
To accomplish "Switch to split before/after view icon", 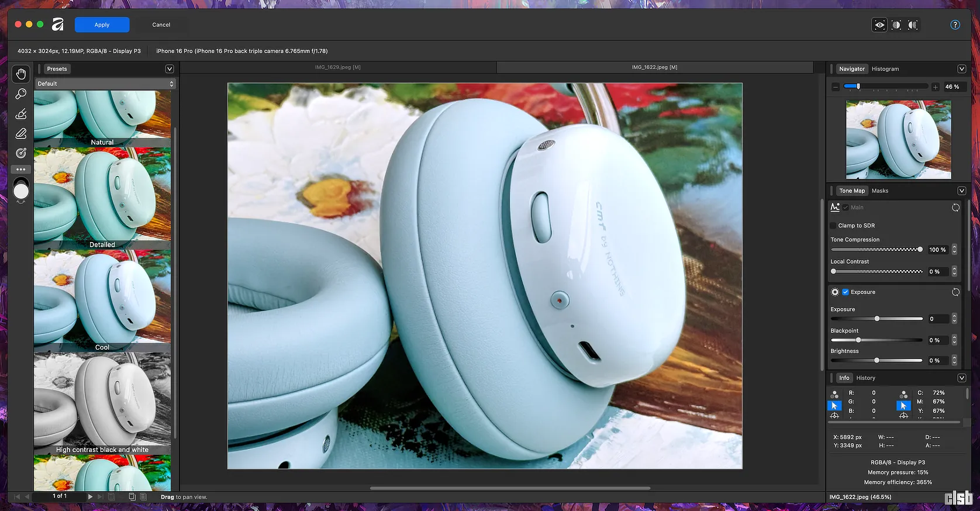I will point(896,25).
